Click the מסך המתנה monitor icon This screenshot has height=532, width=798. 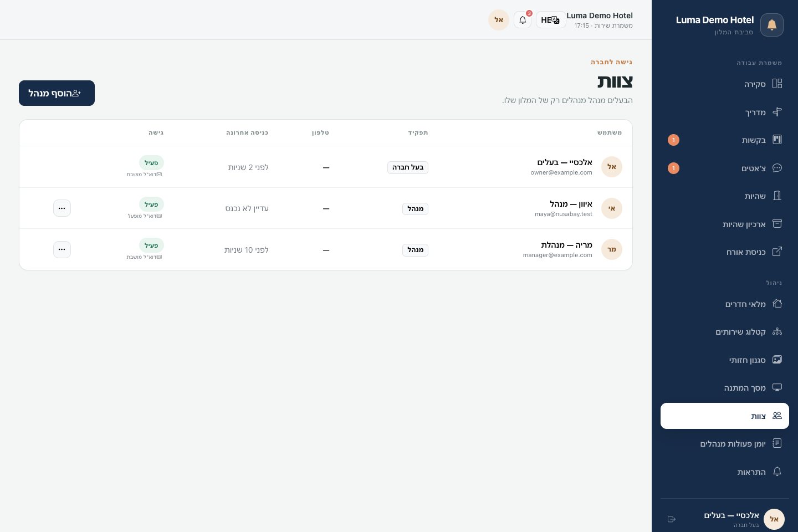pos(777,387)
